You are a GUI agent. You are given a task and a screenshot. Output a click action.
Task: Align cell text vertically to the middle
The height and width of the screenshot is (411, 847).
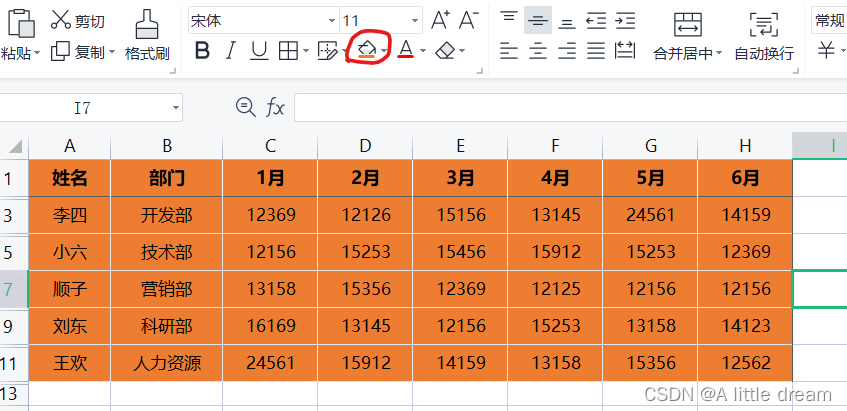click(537, 21)
